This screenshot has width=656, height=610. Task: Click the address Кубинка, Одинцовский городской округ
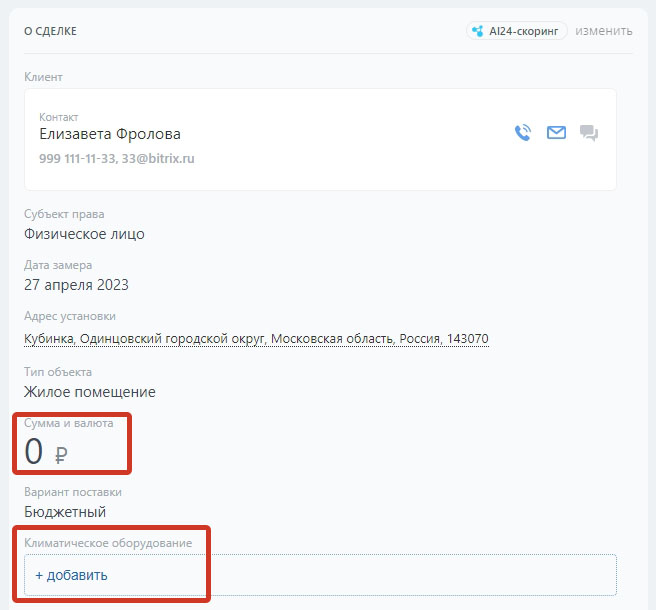coord(256,338)
